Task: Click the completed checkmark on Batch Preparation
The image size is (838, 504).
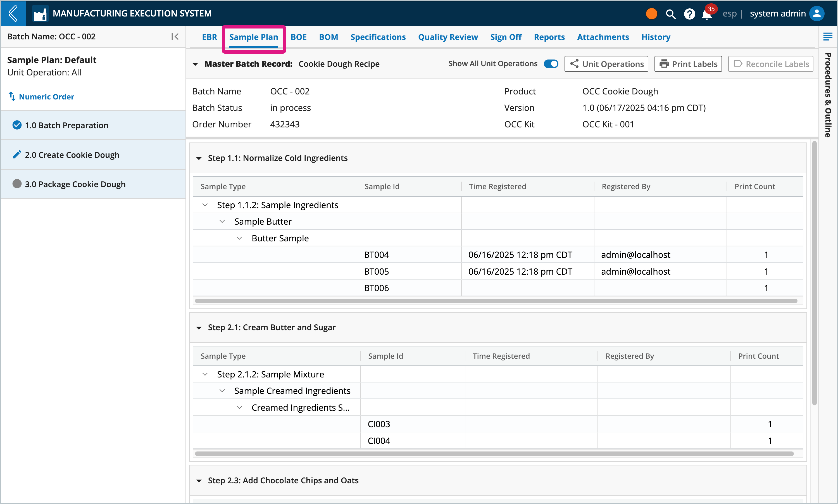Action: 17,125
